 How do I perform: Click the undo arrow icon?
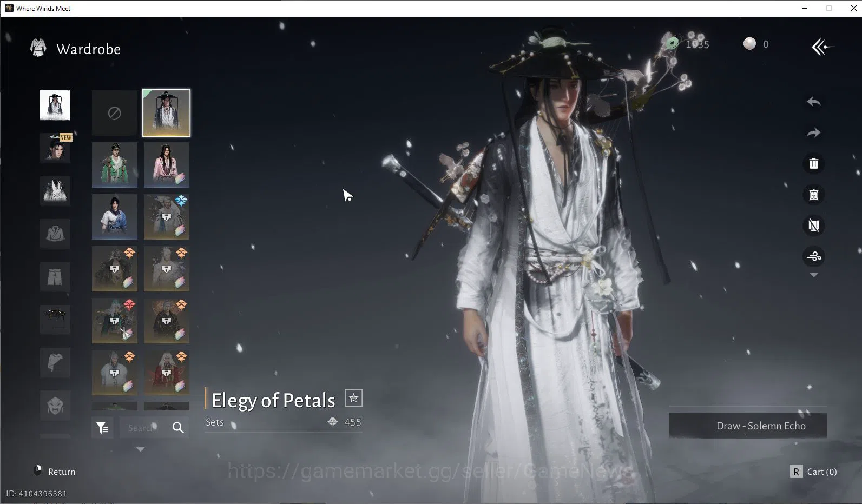coord(814,102)
